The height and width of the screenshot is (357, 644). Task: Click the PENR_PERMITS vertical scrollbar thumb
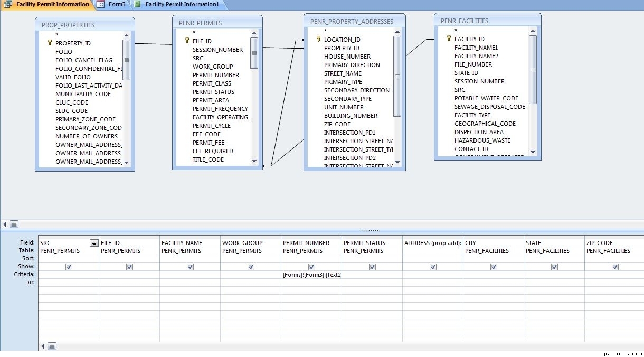pyautogui.click(x=254, y=52)
